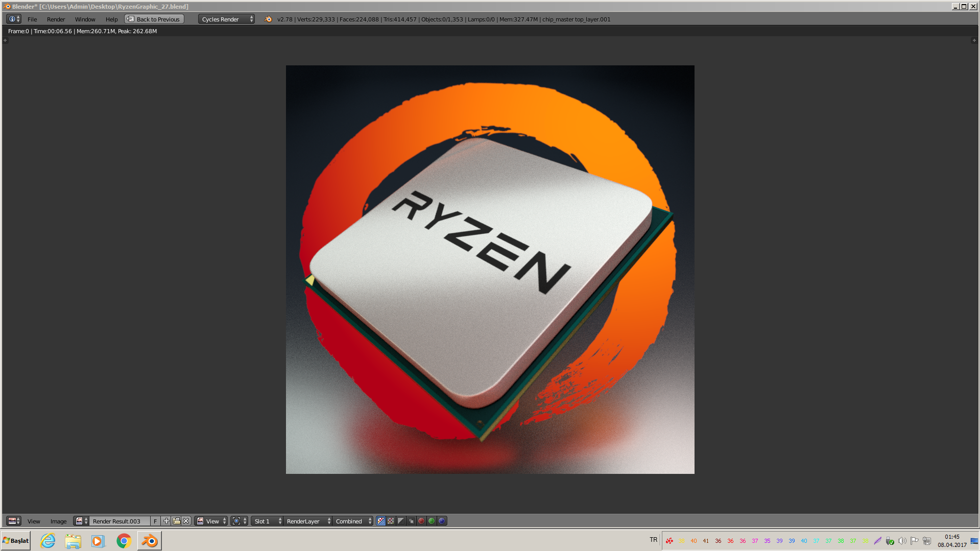Click the plus icon to create new image
The image size is (980, 551).
(166, 521)
